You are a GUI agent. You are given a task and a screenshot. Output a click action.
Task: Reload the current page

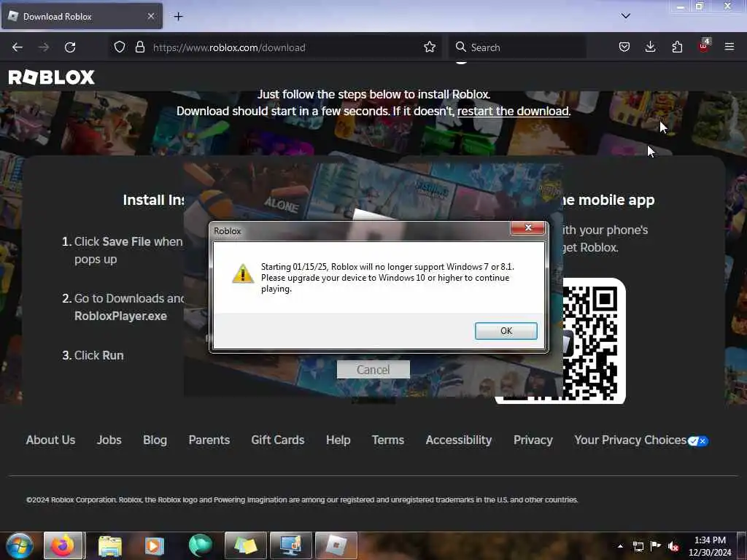click(70, 47)
